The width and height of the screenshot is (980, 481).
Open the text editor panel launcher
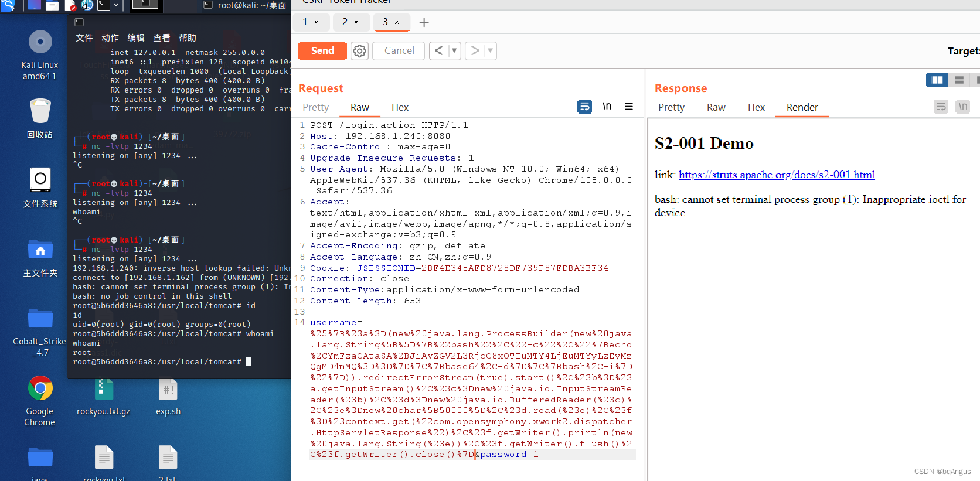coord(70,5)
